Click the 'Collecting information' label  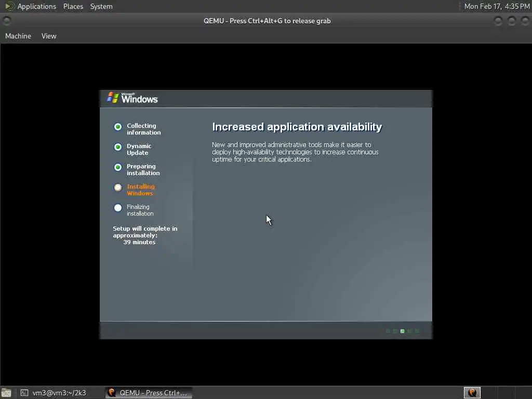(143, 129)
